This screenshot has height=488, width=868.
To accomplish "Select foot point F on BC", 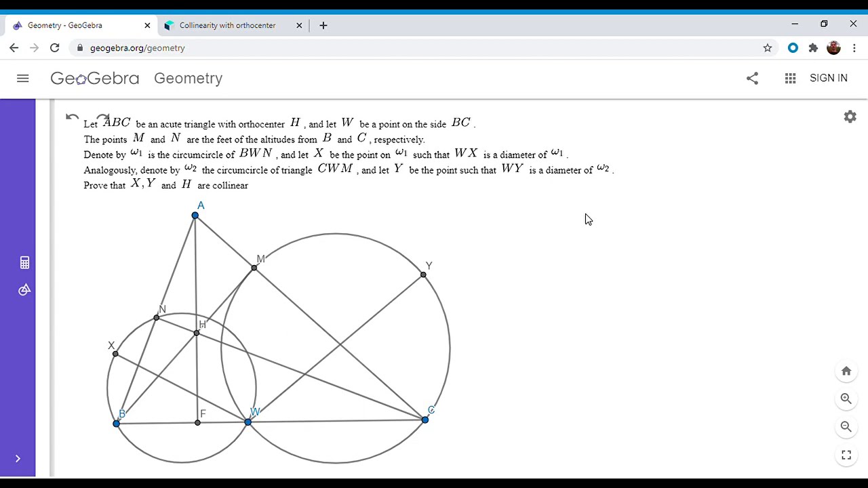I will [x=197, y=423].
